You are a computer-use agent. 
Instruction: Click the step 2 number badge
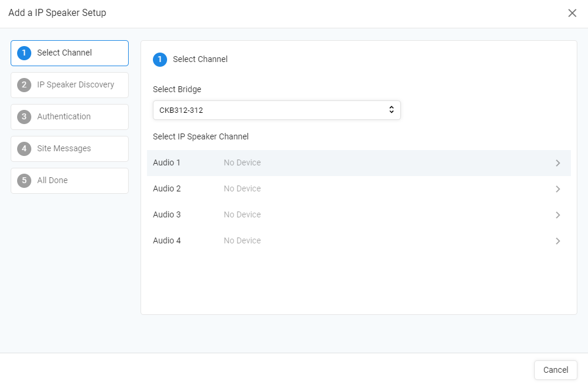tap(24, 85)
